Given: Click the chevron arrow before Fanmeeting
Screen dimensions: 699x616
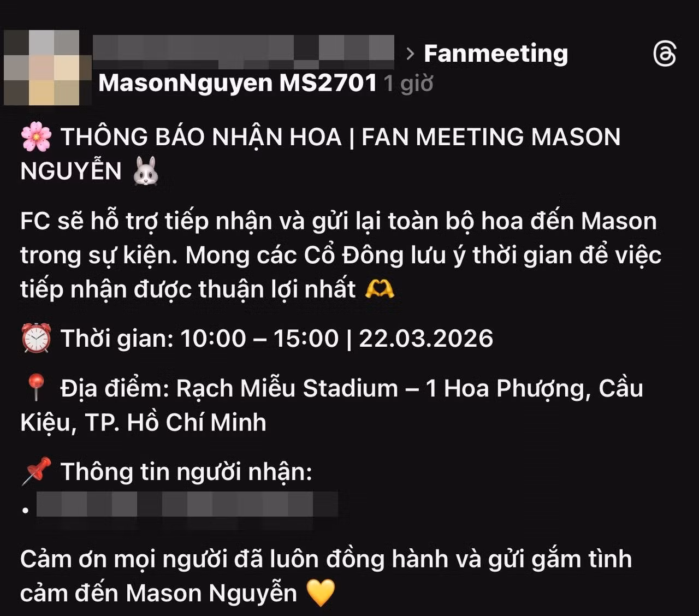Looking at the screenshot, I should (411, 54).
